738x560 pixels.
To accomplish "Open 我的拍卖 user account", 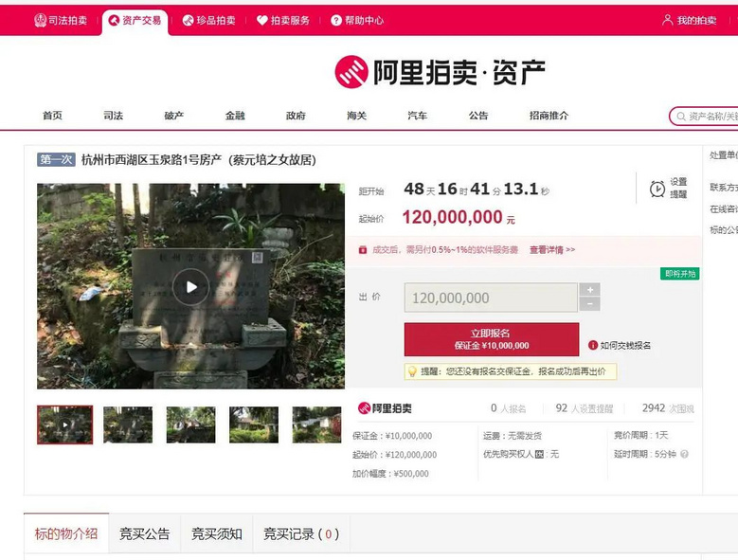I will coord(689,20).
